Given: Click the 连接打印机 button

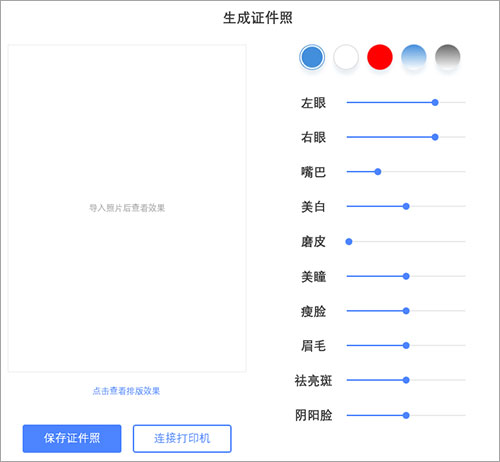Looking at the screenshot, I should [x=182, y=438].
